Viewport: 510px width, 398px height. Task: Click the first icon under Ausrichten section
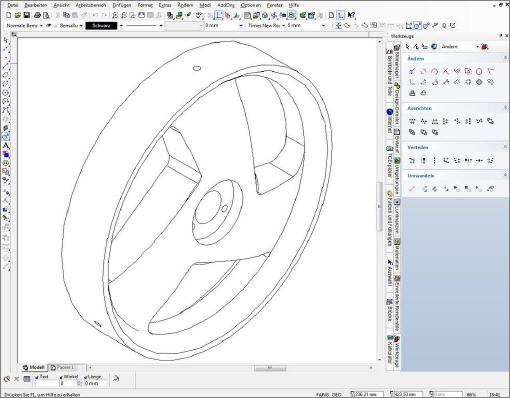(412, 121)
